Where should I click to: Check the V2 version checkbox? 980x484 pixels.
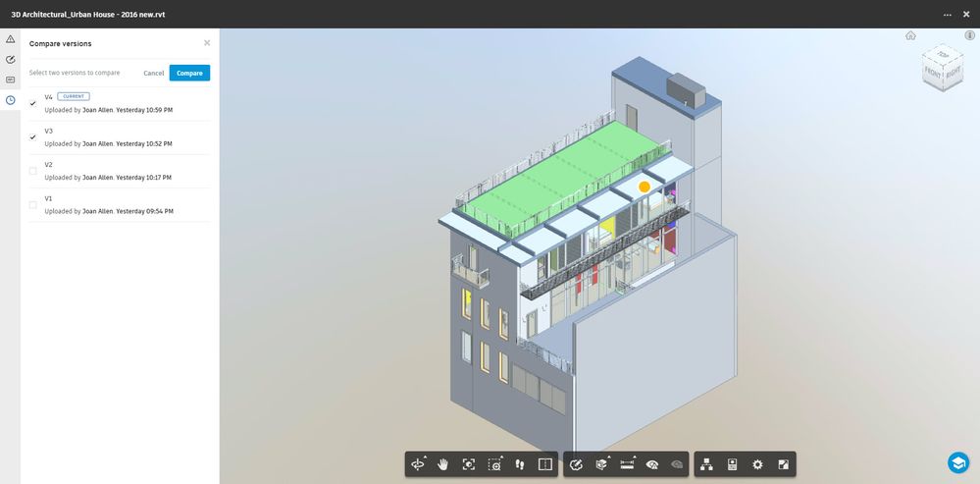tap(33, 171)
